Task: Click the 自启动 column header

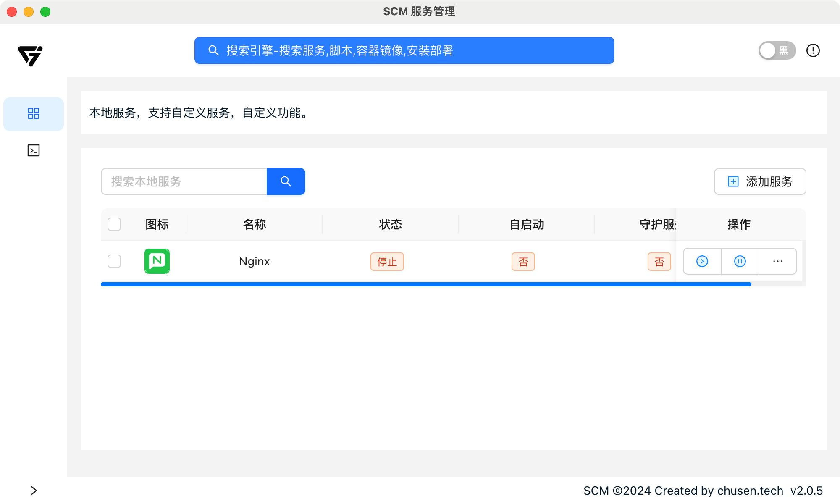Action: (526, 224)
